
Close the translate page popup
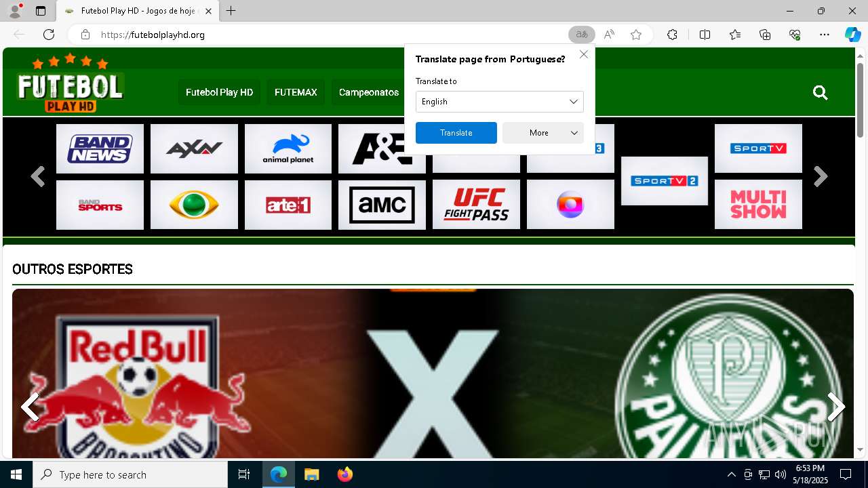[x=584, y=54]
